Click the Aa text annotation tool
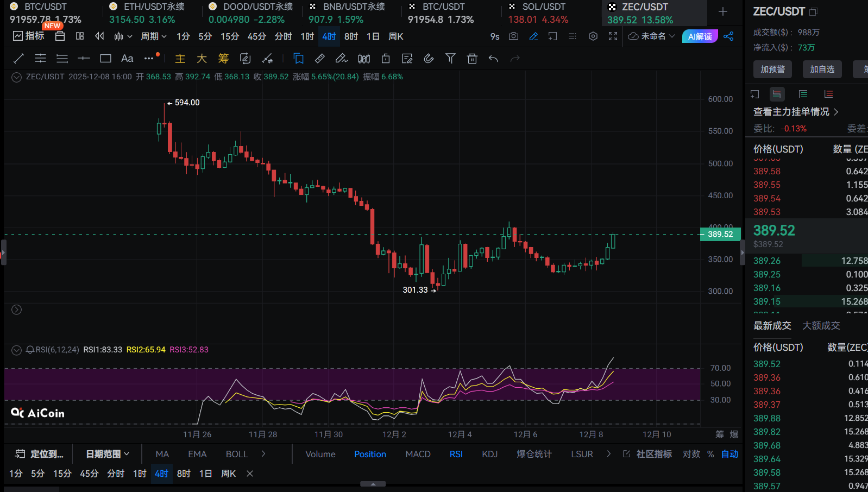 127,59
